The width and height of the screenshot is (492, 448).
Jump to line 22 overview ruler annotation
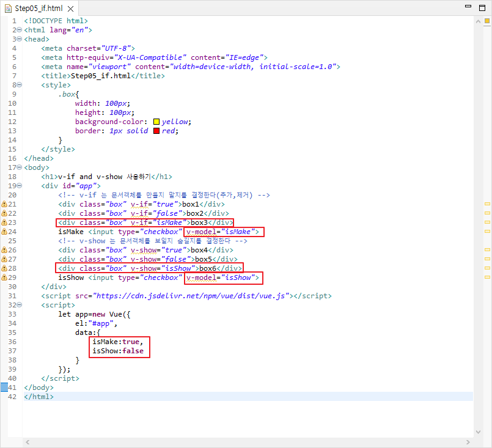(x=487, y=213)
